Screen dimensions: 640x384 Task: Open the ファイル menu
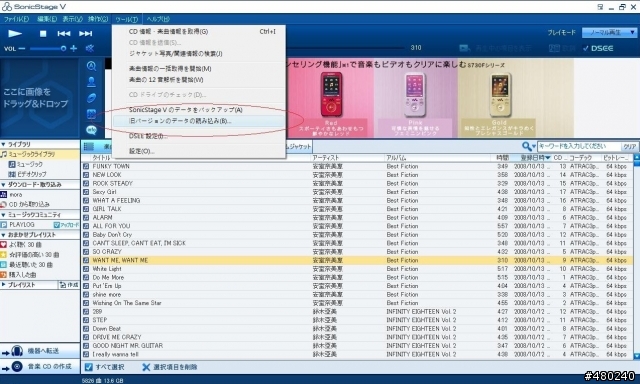tap(16, 19)
